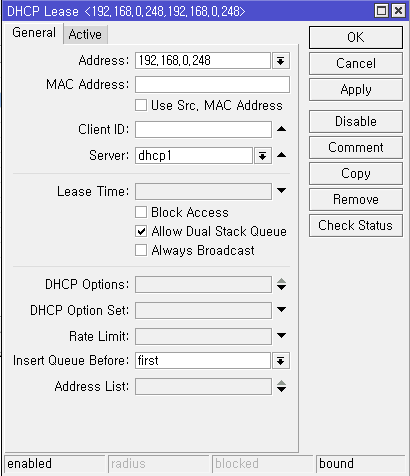
Task: Click the Server dhcp1 field
Action: [194, 156]
